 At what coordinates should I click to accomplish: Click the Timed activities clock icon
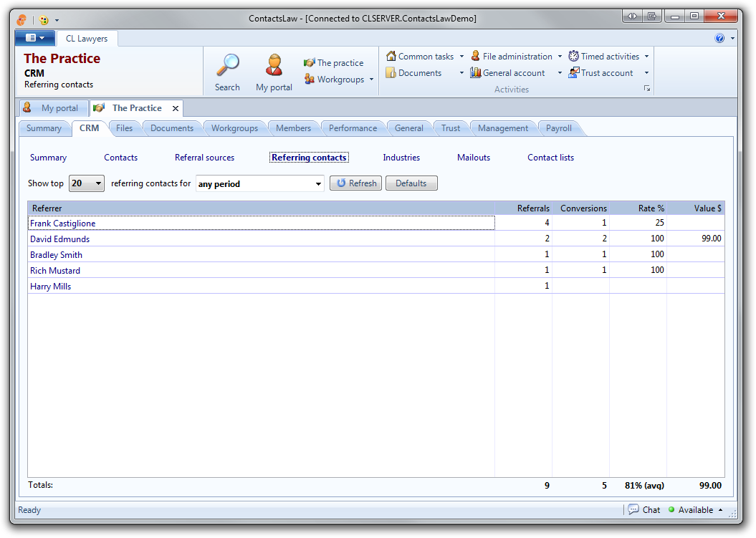[573, 57]
